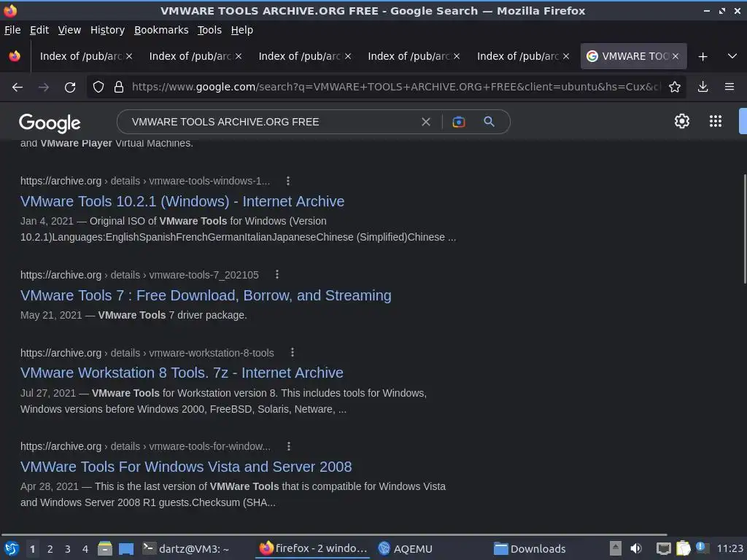The width and height of the screenshot is (747, 560).
Task: Open the Help menu
Action: pyautogui.click(x=242, y=30)
